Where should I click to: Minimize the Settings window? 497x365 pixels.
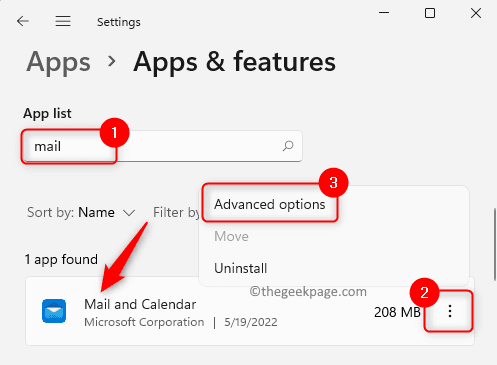pos(384,13)
